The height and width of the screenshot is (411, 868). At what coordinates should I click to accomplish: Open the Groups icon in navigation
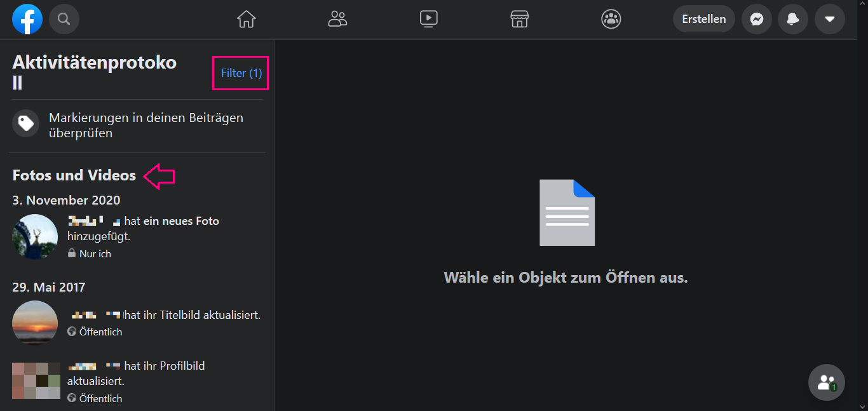click(x=611, y=19)
